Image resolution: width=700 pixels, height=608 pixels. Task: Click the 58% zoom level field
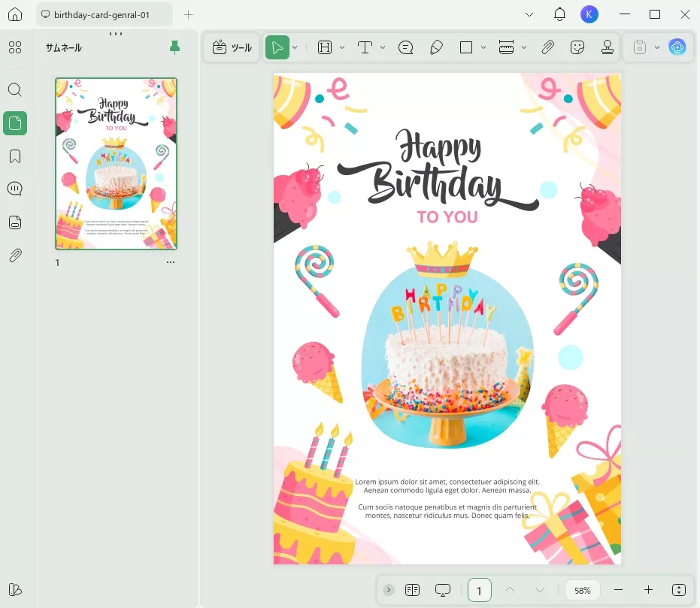583,590
